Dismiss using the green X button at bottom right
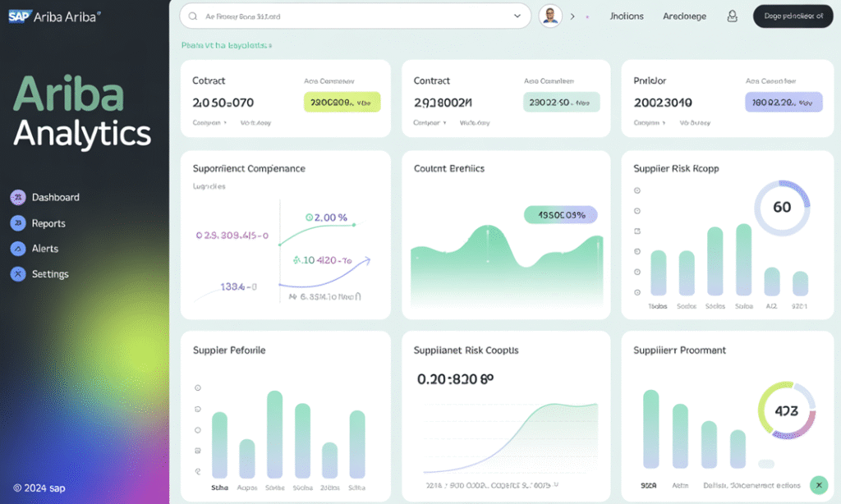The height and width of the screenshot is (504, 841). [x=819, y=484]
